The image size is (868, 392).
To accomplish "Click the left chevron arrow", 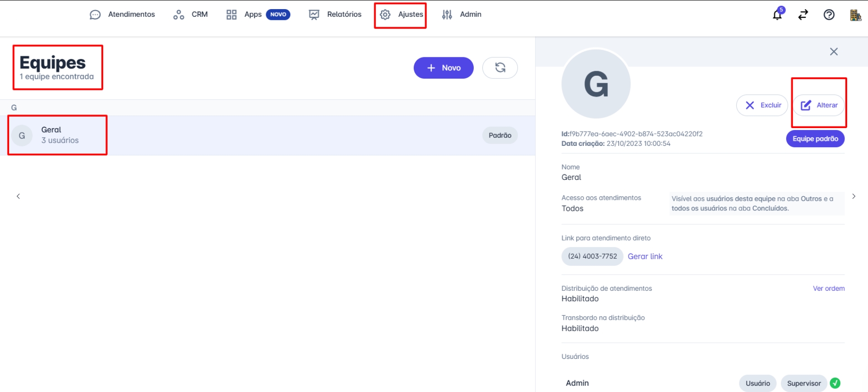I will (18, 196).
